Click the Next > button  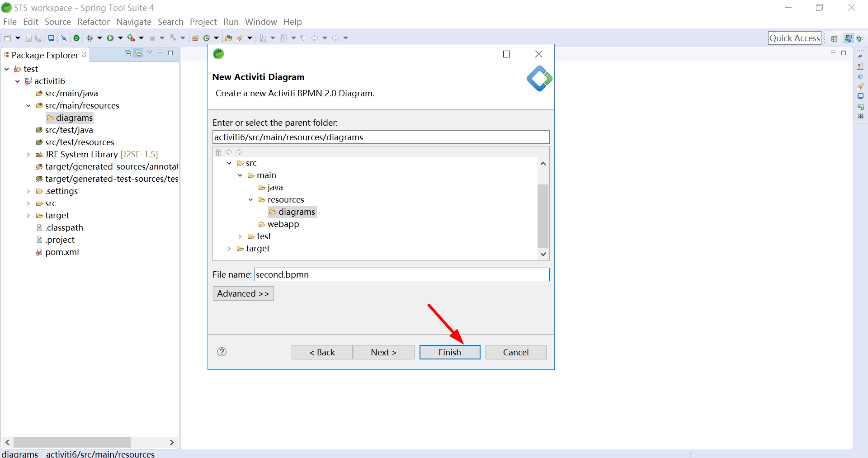(x=384, y=352)
